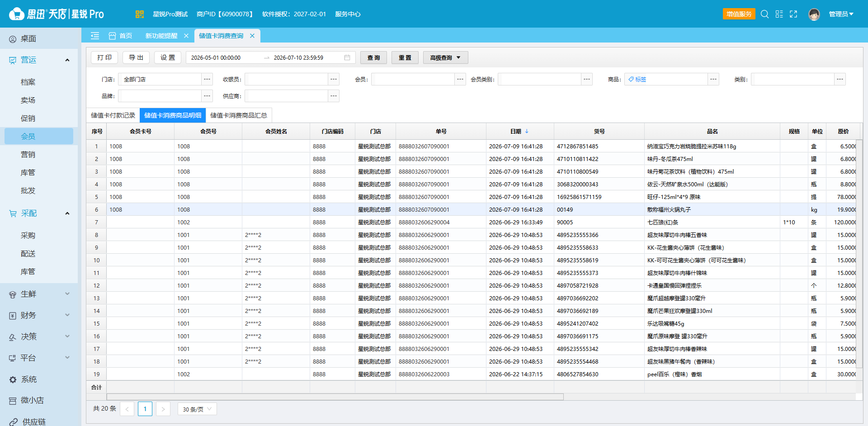Viewport: 868px width, 426px height.
Task: Toggle the sidebar collapse menu icon
Action: (x=95, y=36)
